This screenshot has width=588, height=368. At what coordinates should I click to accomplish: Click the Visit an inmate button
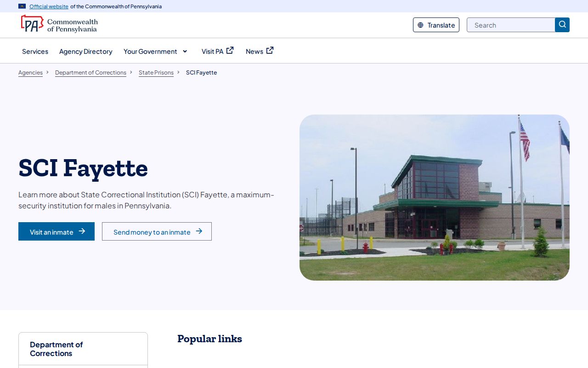coord(57,231)
